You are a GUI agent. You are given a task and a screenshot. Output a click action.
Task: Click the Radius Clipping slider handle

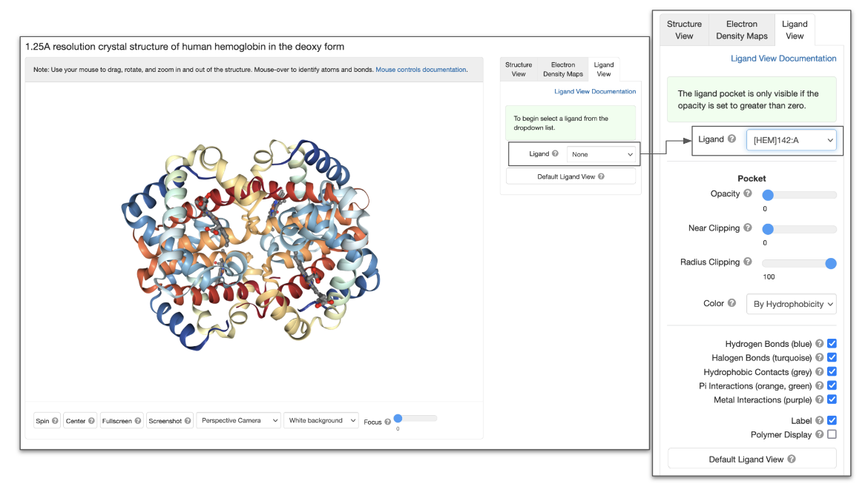point(831,263)
